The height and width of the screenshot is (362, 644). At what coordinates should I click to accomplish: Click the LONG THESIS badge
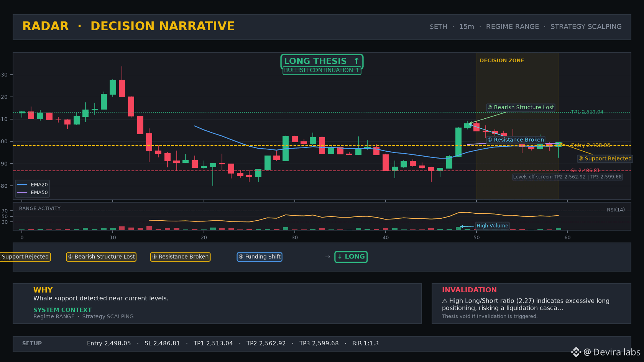point(322,61)
